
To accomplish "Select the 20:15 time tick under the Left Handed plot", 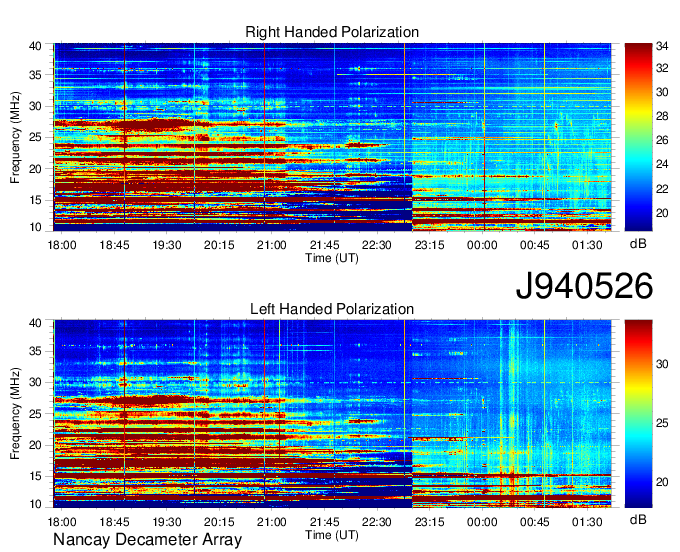I will pos(219,522).
